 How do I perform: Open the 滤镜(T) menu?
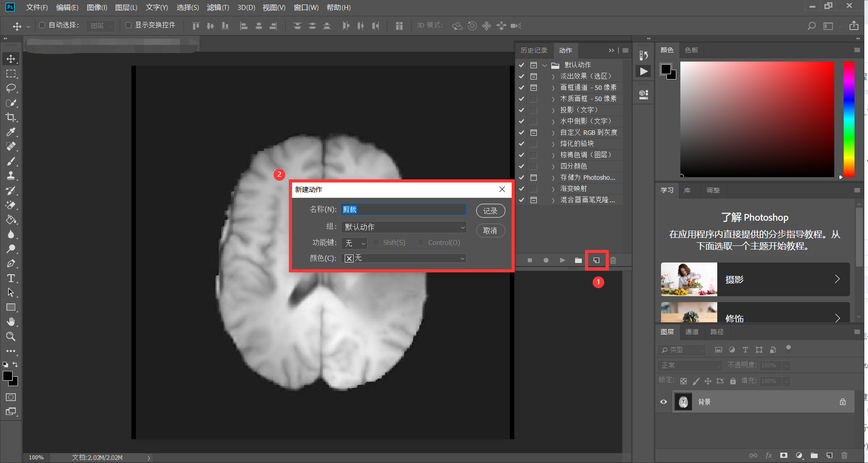click(218, 7)
